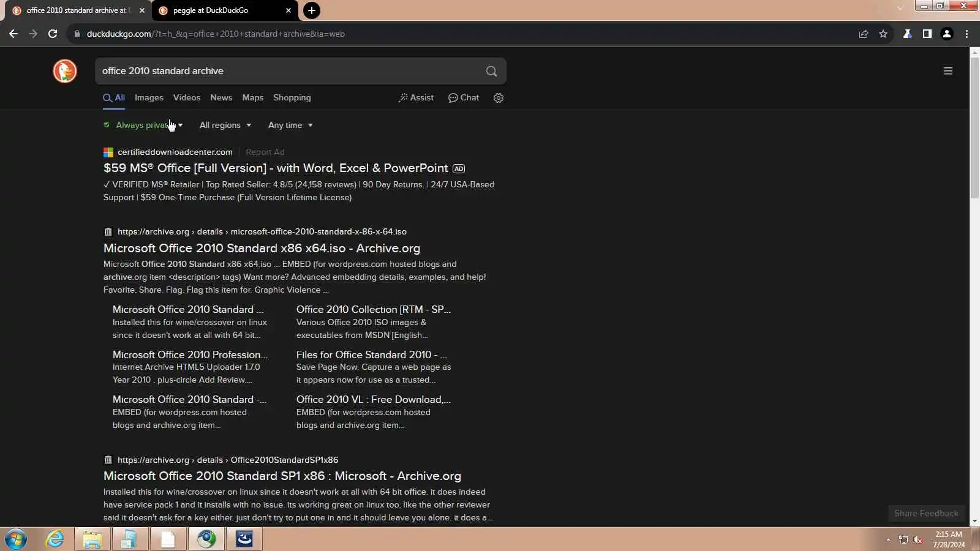Click the Assist button
The width and height of the screenshot is (980, 551).
(x=416, y=98)
